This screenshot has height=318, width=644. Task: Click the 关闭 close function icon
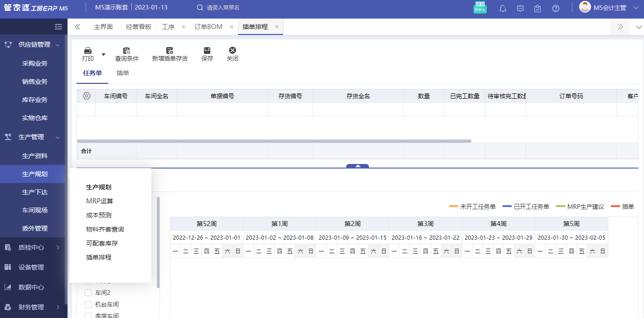[x=232, y=53]
